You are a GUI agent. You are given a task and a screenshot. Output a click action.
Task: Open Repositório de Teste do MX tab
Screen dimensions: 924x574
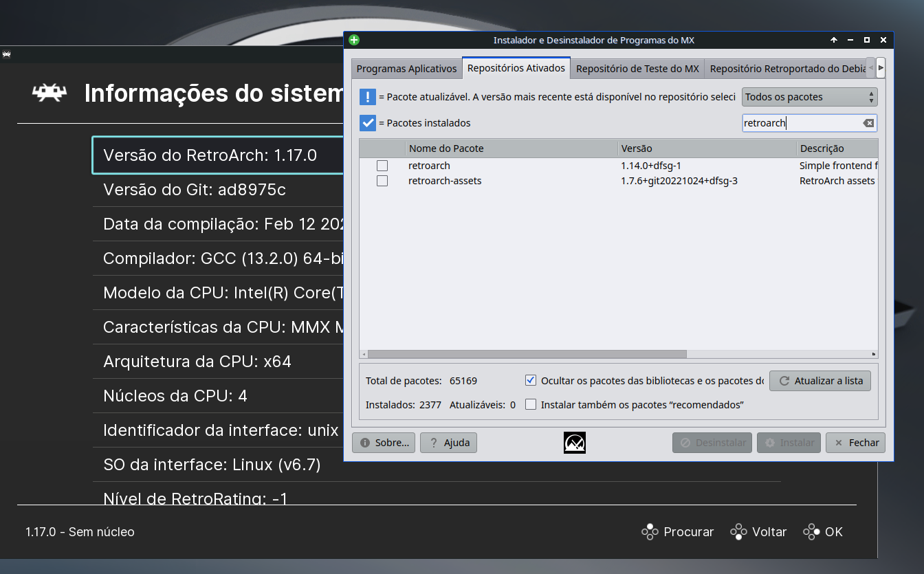point(637,69)
